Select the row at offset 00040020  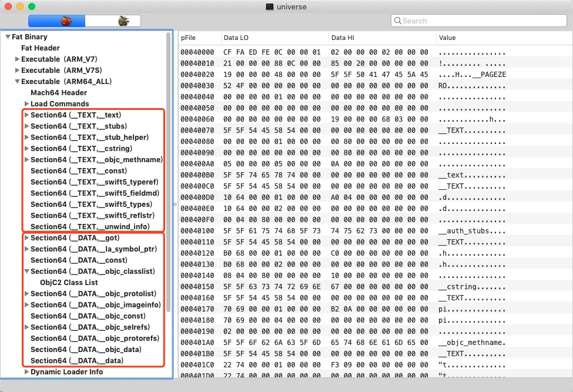pos(376,75)
